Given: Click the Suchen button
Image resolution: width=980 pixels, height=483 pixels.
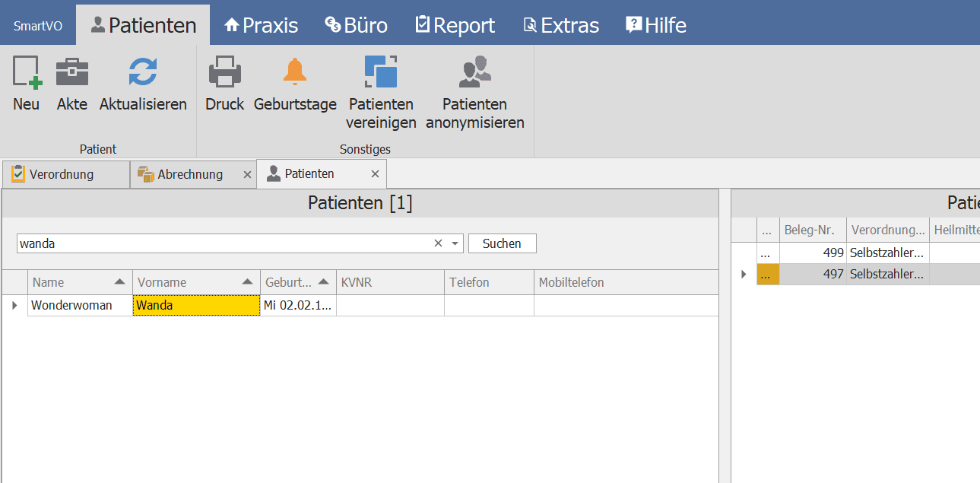Looking at the screenshot, I should pyautogui.click(x=502, y=243).
